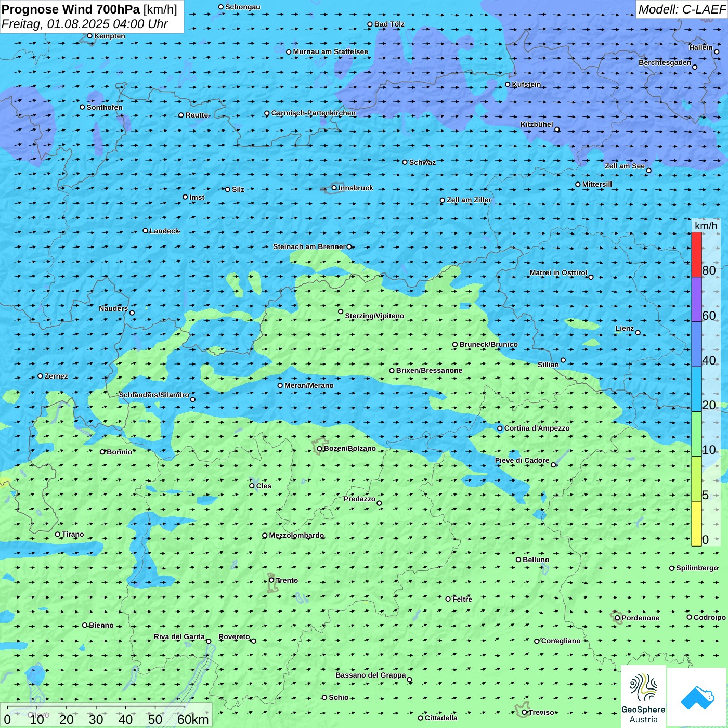Screen dimensions: 728x728
Task: Click the 'Sonthofen' label
Action: coord(105,107)
